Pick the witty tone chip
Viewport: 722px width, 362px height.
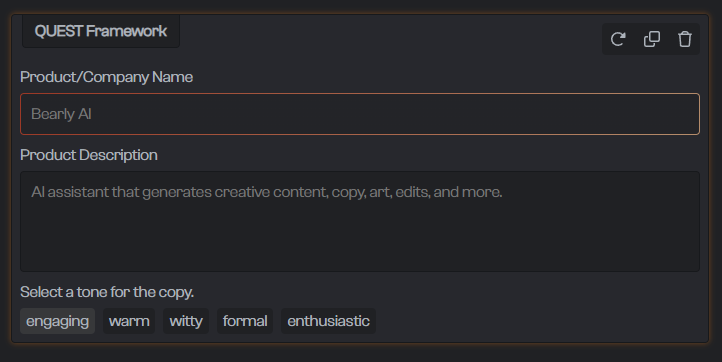pos(186,321)
